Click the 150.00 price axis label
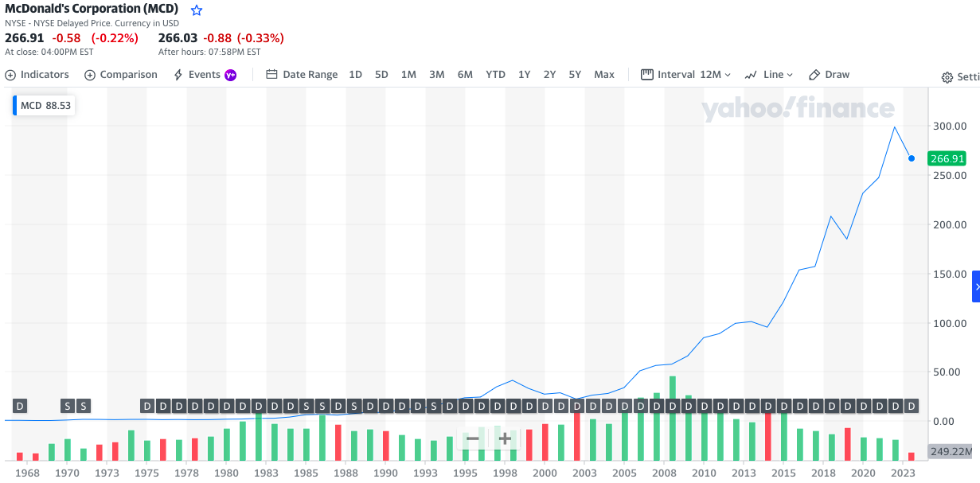Viewport: 980px width, 483px height. point(949,275)
